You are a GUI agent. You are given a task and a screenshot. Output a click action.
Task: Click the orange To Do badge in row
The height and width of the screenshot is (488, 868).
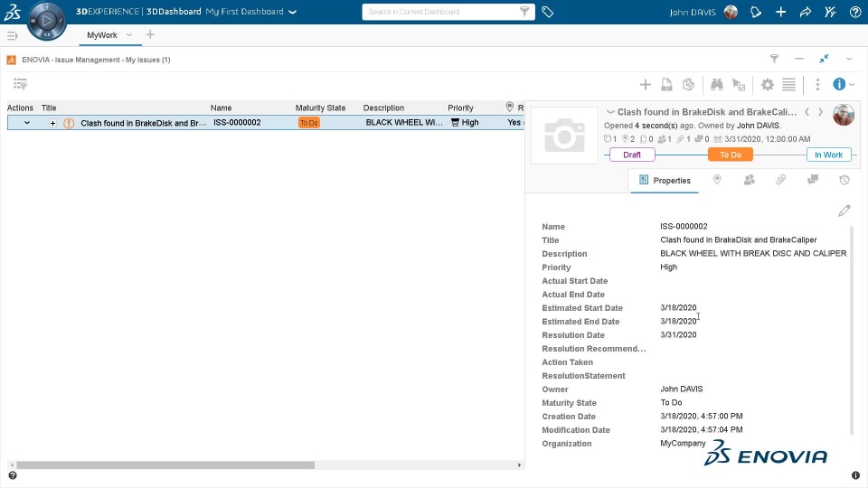pos(309,123)
